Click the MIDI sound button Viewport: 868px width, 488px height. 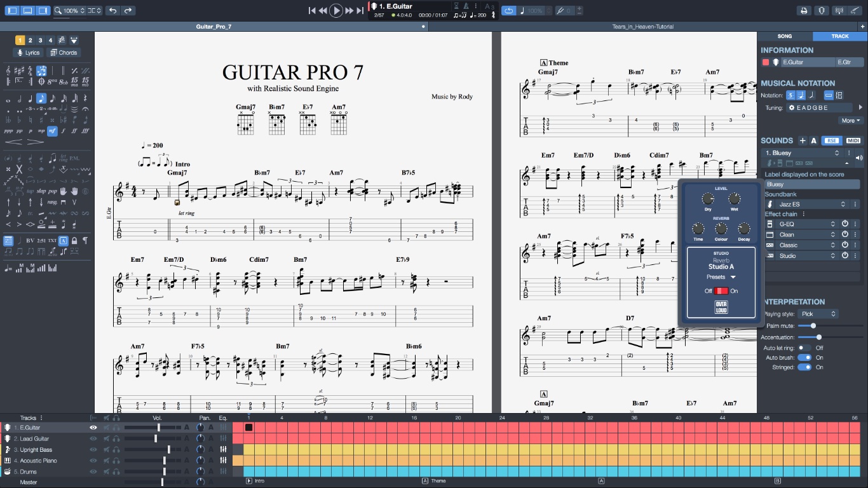pyautogui.click(x=853, y=141)
